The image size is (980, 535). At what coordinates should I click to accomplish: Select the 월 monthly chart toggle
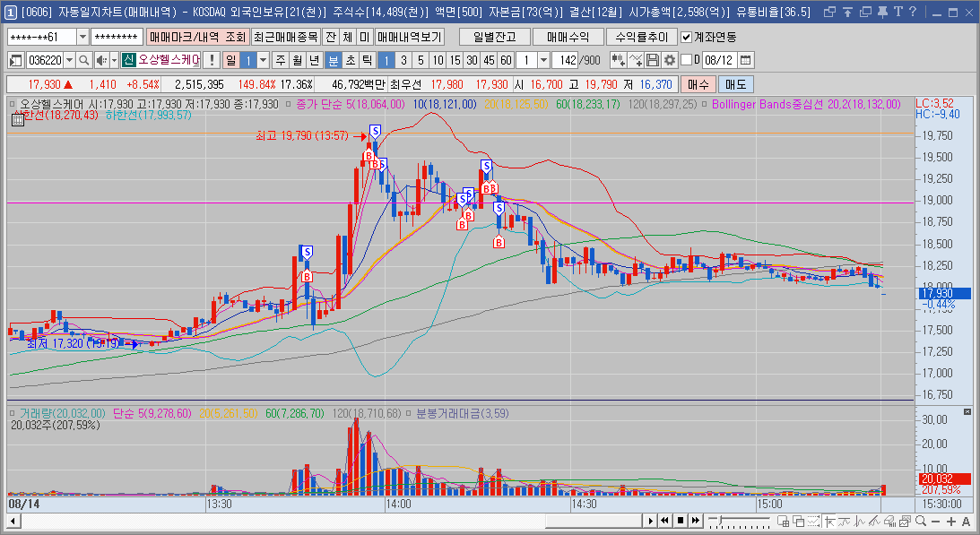[x=298, y=60]
